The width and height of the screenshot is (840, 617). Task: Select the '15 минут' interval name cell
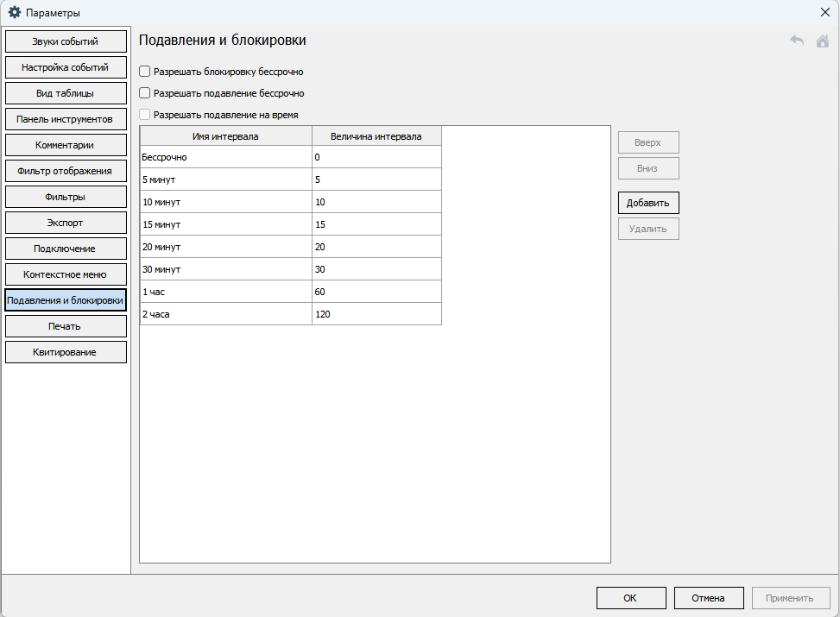pyautogui.click(x=225, y=224)
